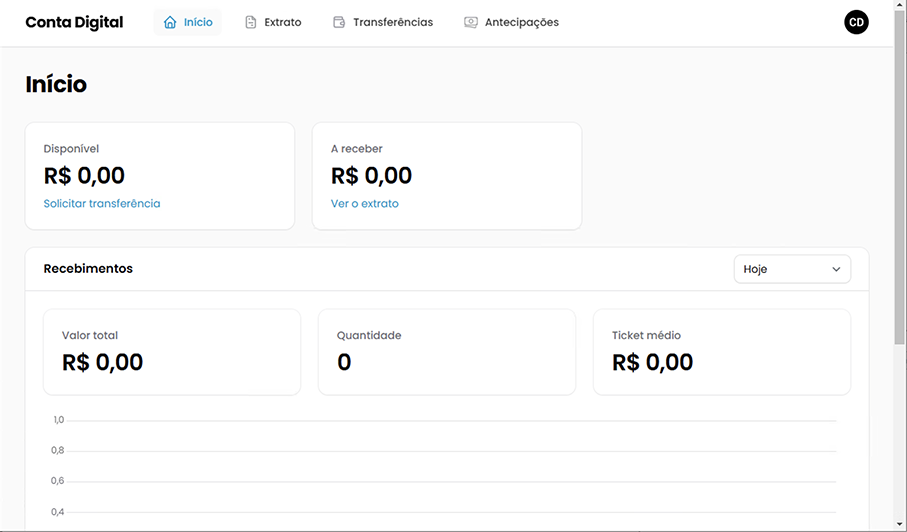Screen dimensions: 907x532
Task: Click the Disponível balance amount
Action: [85, 176]
